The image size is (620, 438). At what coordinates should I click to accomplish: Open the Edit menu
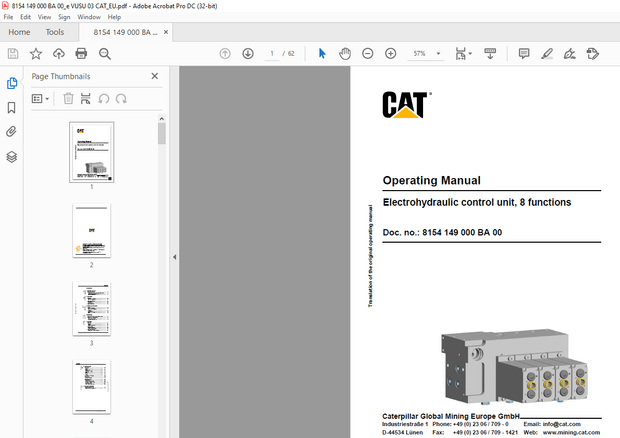click(25, 17)
